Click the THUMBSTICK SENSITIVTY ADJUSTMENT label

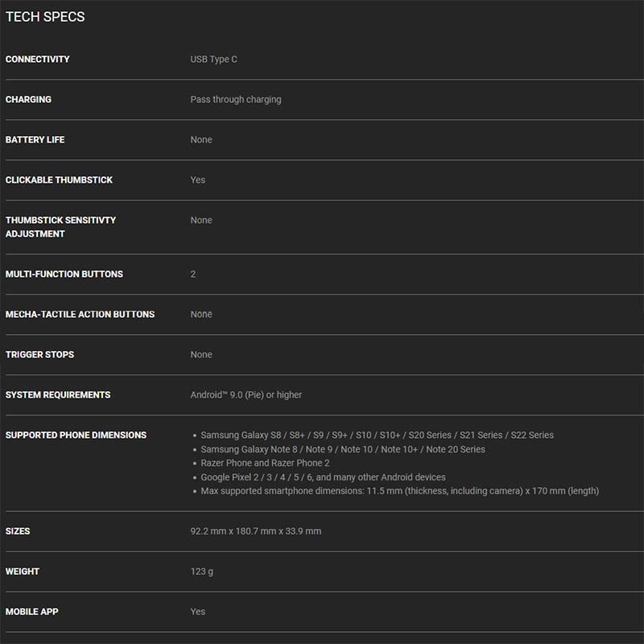60,227
